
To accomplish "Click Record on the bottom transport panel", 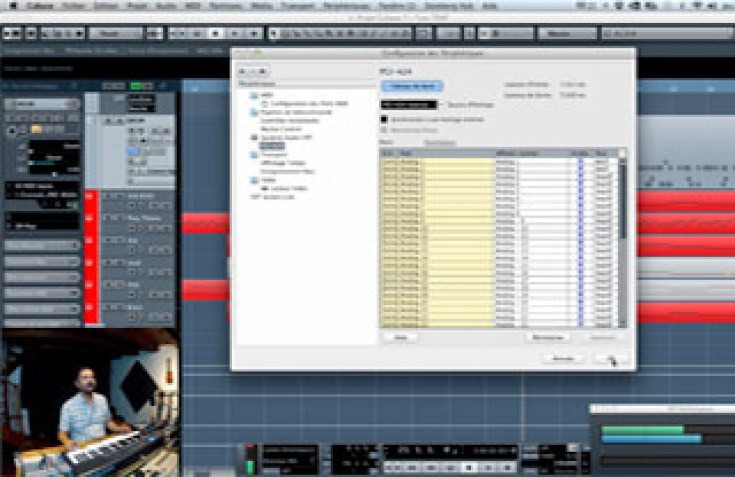I will [507, 467].
